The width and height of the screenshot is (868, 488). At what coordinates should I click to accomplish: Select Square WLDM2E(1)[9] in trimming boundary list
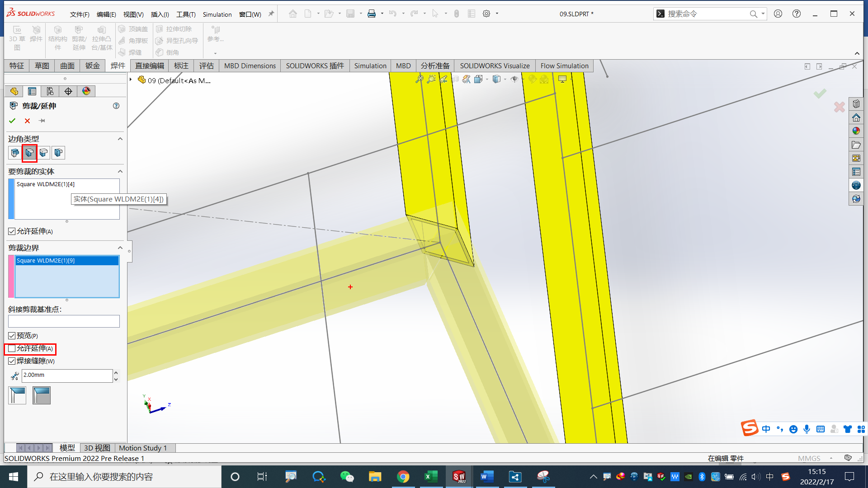67,261
